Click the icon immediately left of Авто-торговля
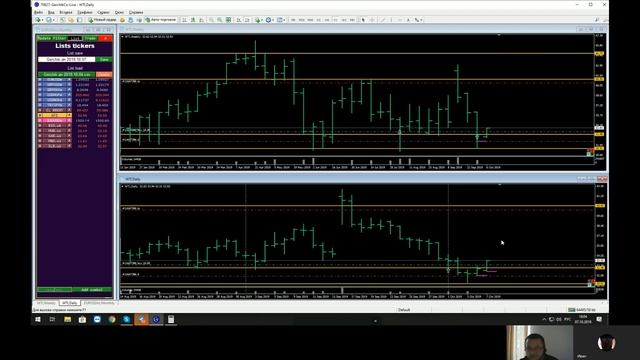The width and height of the screenshot is (640, 360). coord(139,20)
